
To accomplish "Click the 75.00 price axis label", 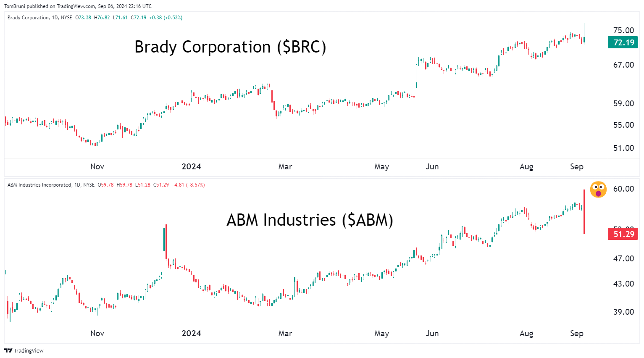I will 623,30.
